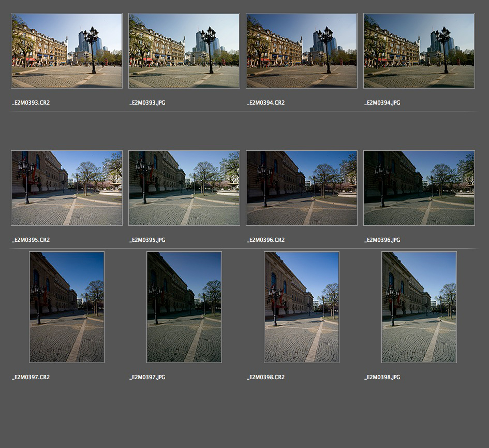Click the _E2M0398.JPG filename label
Image resolution: width=489 pixels, height=448 pixels.
(x=382, y=378)
